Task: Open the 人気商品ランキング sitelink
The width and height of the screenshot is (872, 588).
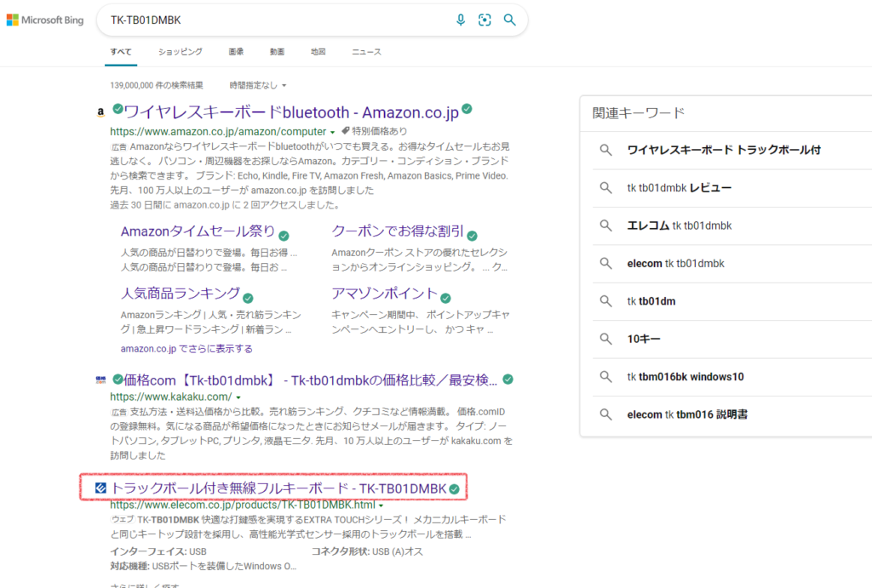Action: [x=181, y=294]
